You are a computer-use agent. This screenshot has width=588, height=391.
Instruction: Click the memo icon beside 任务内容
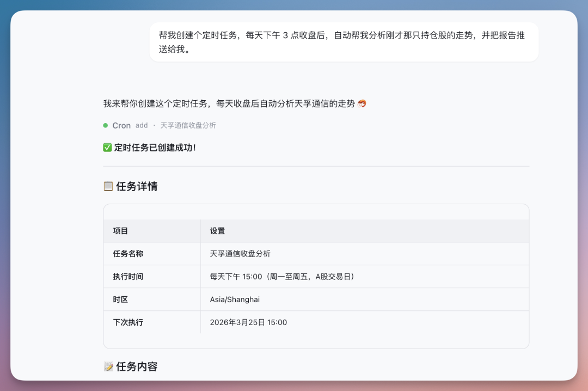coord(107,365)
